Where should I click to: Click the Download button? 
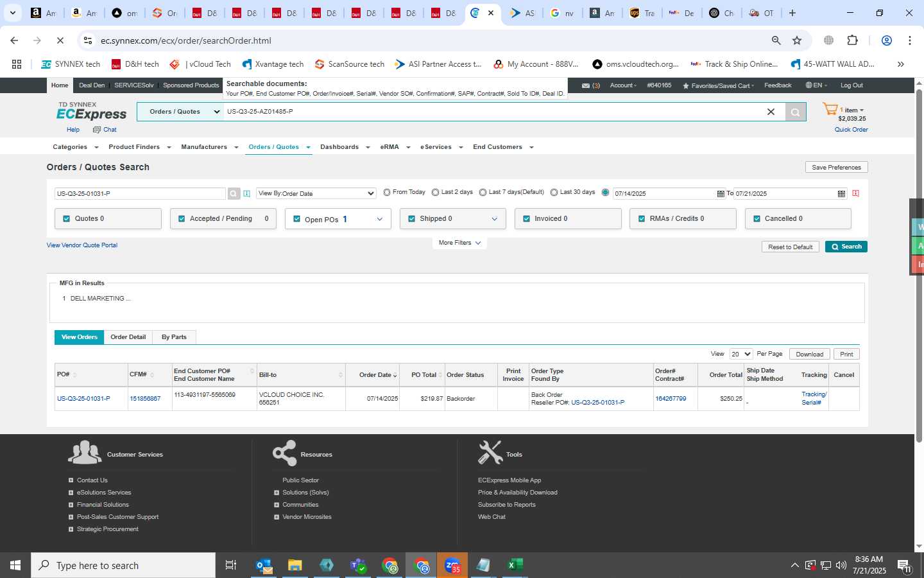pos(809,354)
